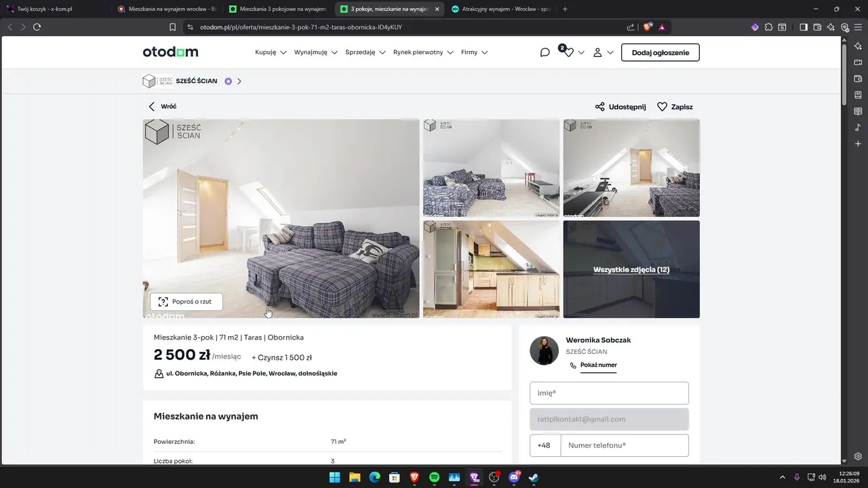Open the browser hamburger main menu

pos(858,27)
